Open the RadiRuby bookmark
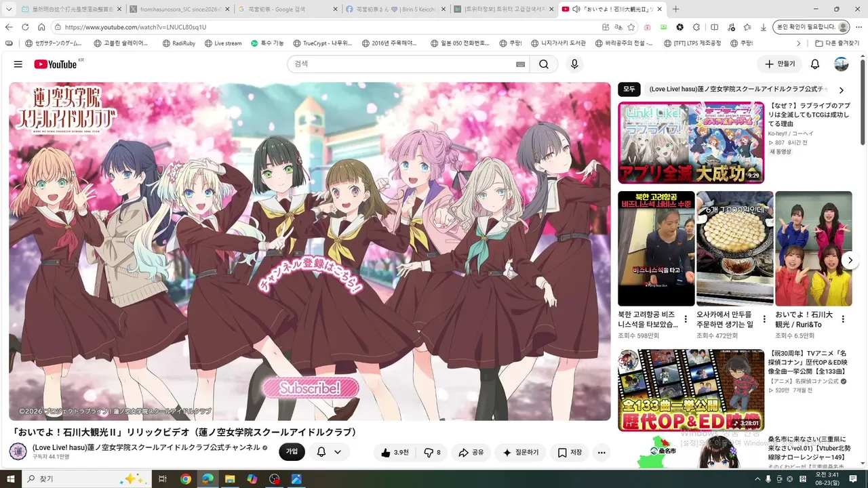This screenshot has width=868, height=488. pyautogui.click(x=178, y=43)
